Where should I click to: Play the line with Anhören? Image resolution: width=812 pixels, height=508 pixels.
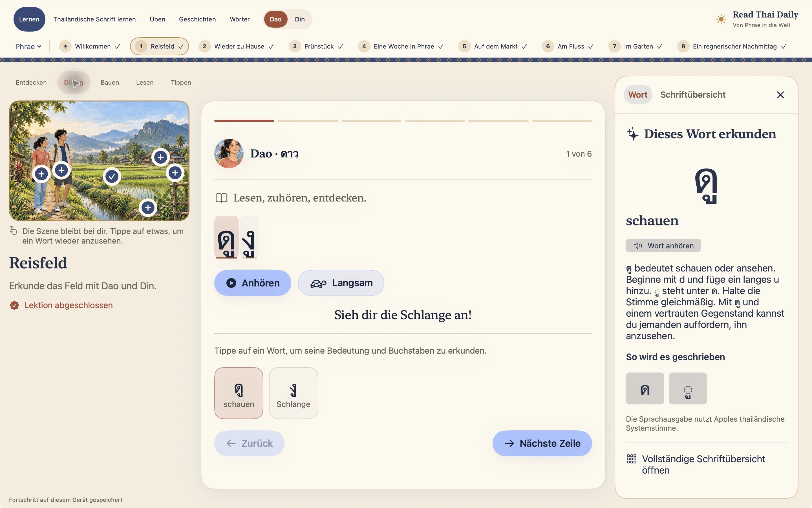coord(253,283)
